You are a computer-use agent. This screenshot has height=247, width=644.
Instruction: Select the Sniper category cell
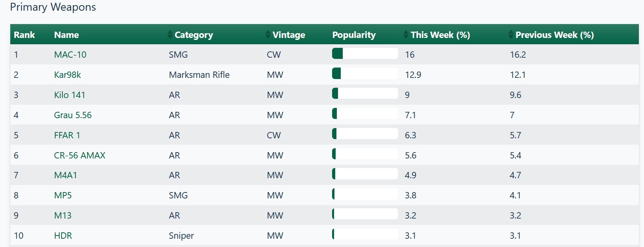point(181,236)
